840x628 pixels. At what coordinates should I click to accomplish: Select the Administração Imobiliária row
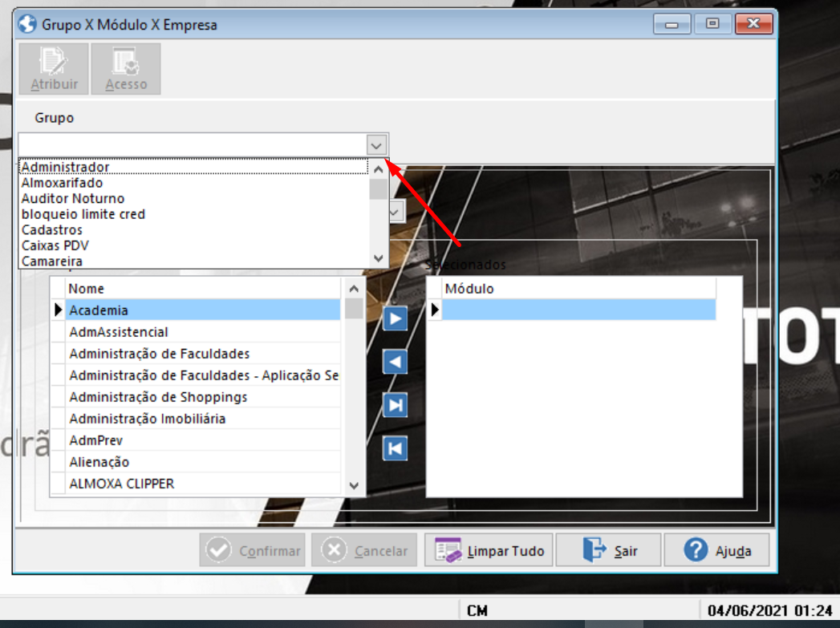point(203,419)
